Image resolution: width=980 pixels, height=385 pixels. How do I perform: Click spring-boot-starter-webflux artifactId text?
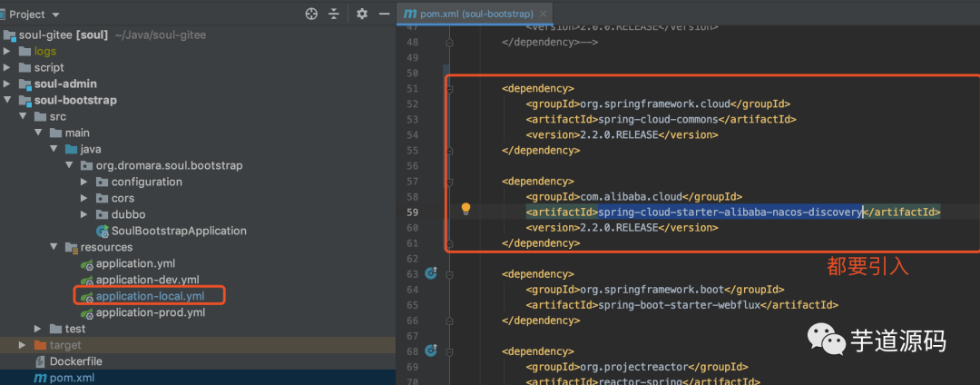(x=680, y=305)
